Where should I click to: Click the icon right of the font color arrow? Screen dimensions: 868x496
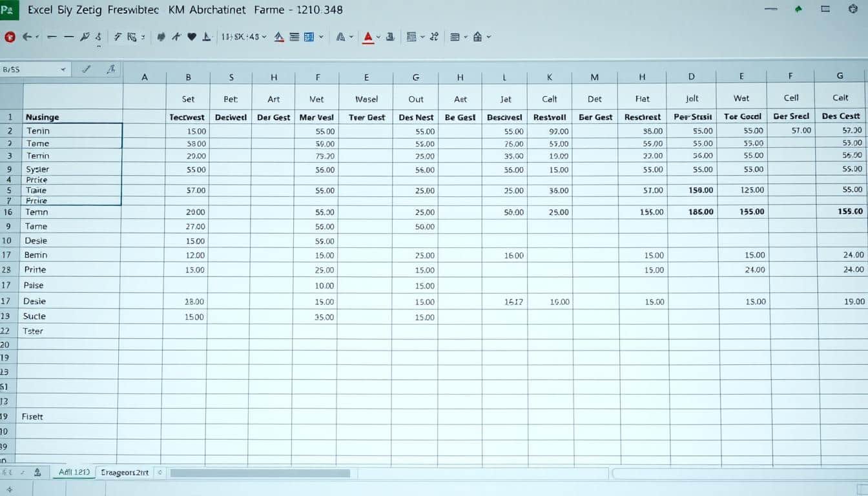pos(390,37)
